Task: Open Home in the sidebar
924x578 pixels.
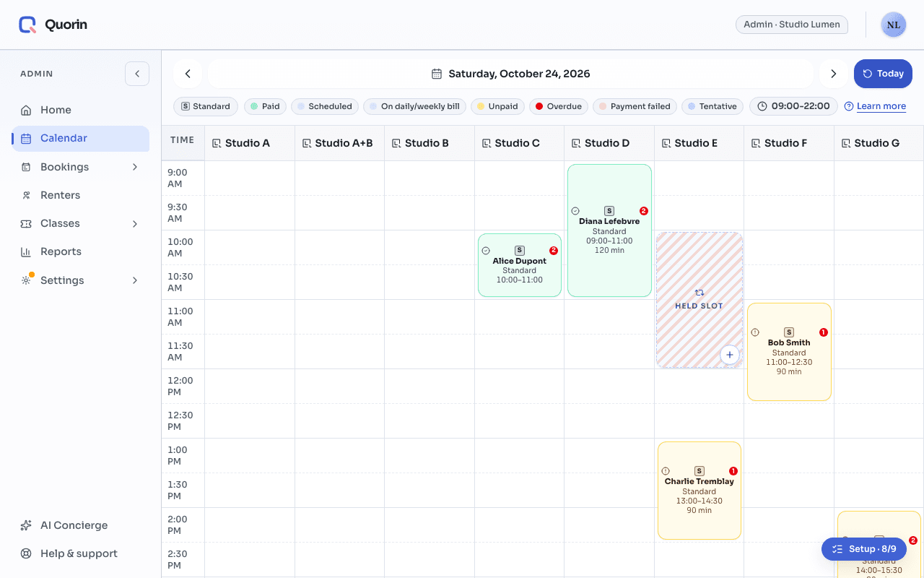Action: (81, 110)
